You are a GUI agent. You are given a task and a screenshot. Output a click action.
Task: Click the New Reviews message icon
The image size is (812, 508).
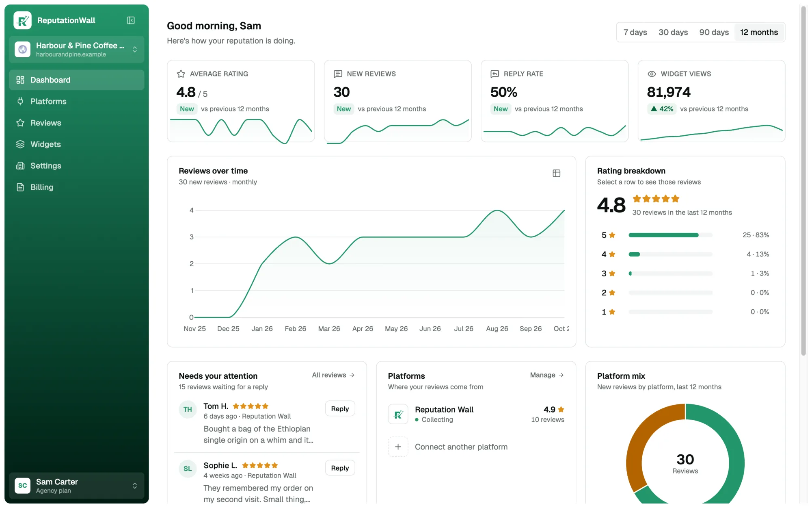point(338,74)
